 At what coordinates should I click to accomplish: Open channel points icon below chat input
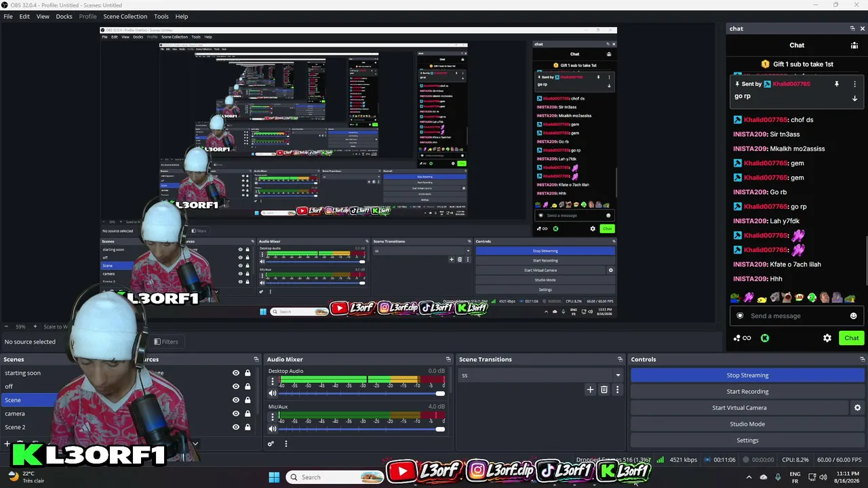[x=742, y=338]
